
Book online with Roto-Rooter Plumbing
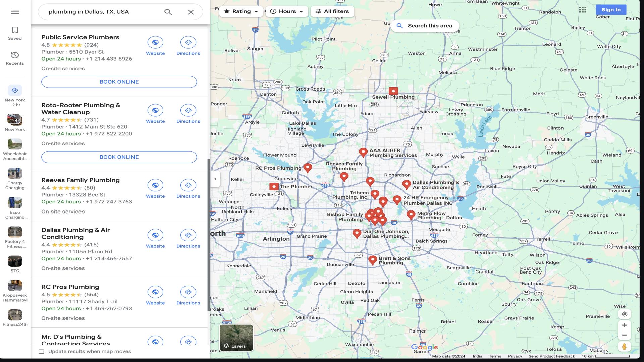pyautogui.click(x=119, y=157)
